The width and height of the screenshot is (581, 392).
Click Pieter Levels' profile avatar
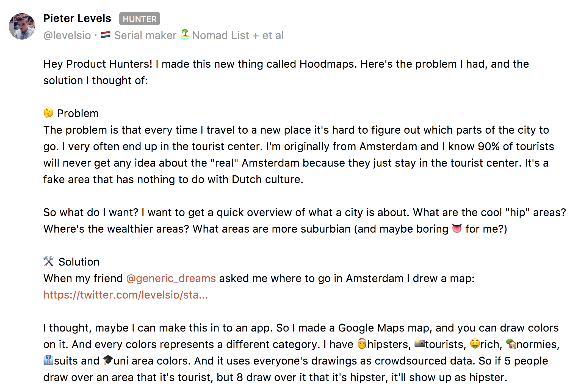point(22,26)
